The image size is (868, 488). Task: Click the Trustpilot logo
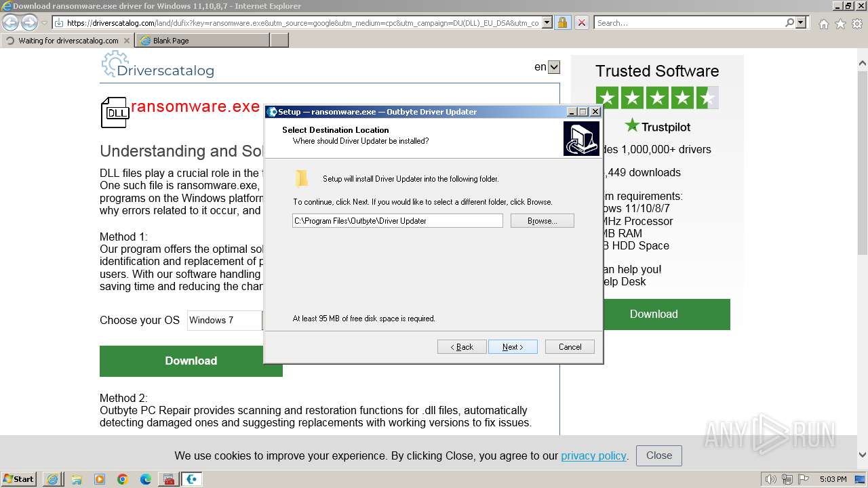[x=658, y=126]
